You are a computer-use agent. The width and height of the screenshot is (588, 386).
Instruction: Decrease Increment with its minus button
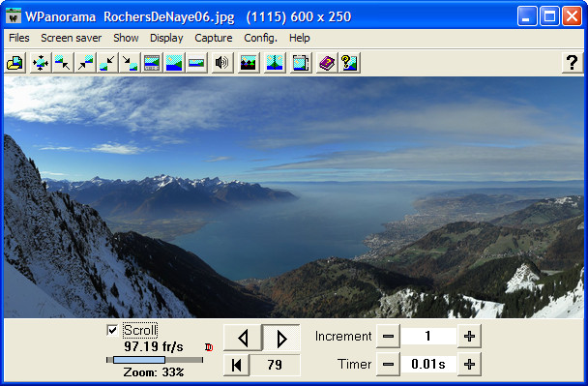pyautogui.click(x=388, y=336)
